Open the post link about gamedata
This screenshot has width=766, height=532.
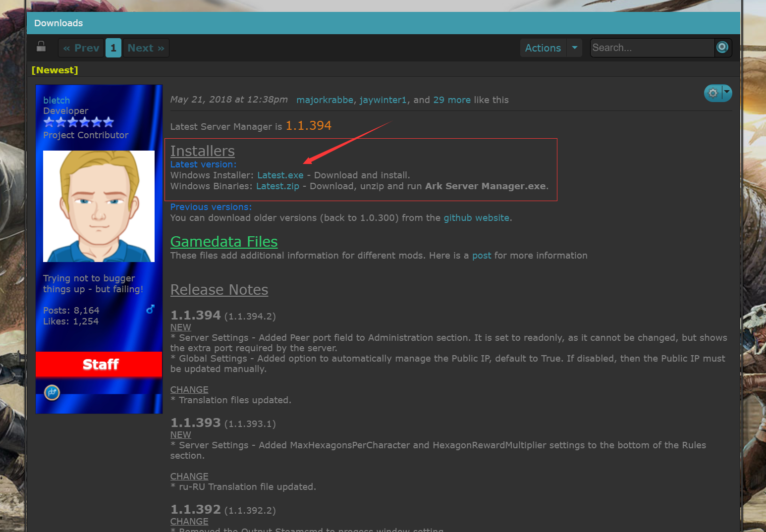(x=482, y=255)
